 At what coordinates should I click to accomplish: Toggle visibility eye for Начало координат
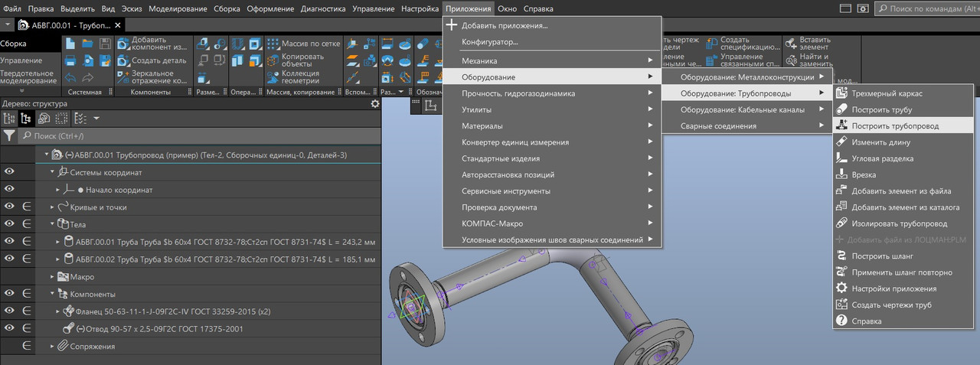click(9, 189)
